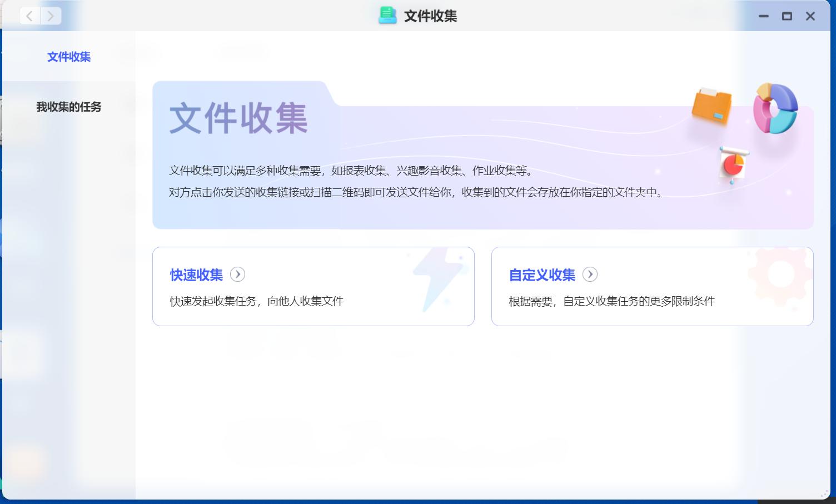Viewport: 836px width, 504px height.
Task: Click the orange folder illustration in the banner
Action: [x=711, y=107]
